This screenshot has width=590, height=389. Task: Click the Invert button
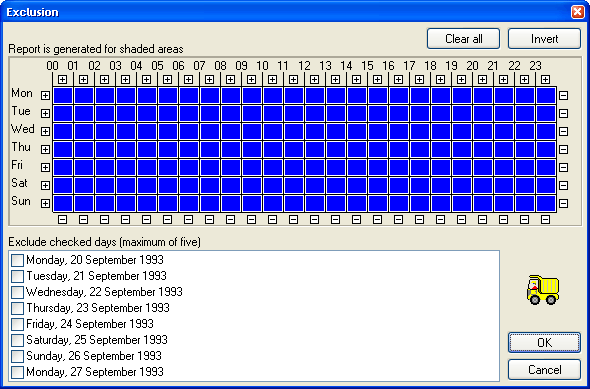(544, 39)
